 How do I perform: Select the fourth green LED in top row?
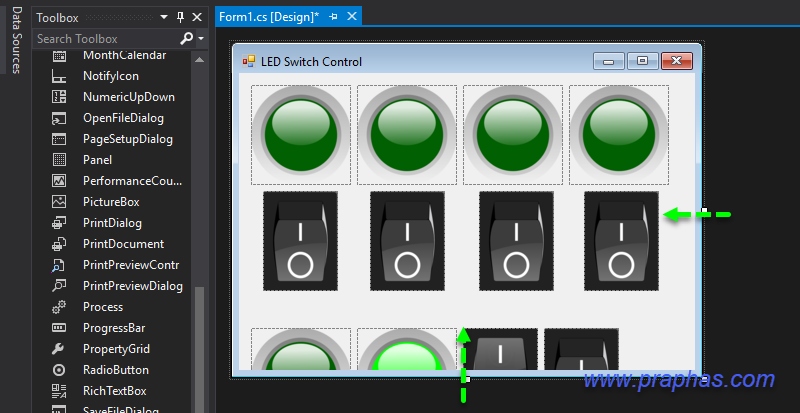pyautogui.click(x=619, y=135)
